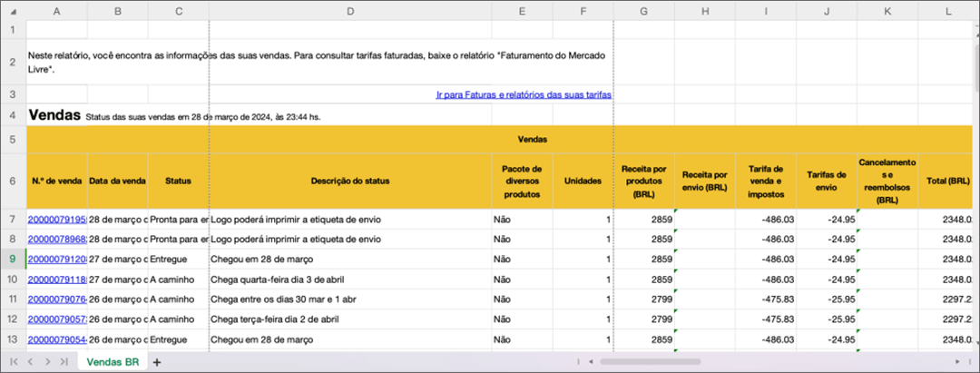Jump to the last sheet with the navigation arrow
The image size is (980, 373).
tap(64, 362)
